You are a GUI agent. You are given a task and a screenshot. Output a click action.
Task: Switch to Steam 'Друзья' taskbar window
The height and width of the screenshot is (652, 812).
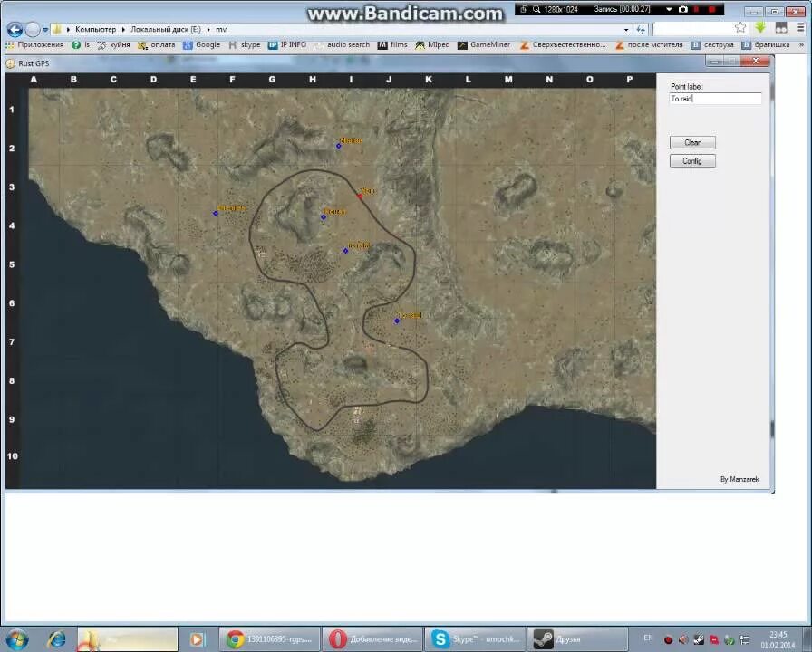pyautogui.click(x=577, y=639)
